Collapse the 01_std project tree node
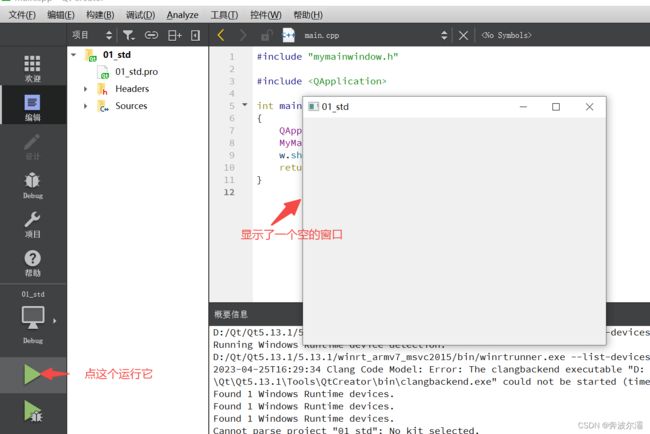Image resolution: width=650 pixels, height=434 pixels. pyautogui.click(x=73, y=55)
